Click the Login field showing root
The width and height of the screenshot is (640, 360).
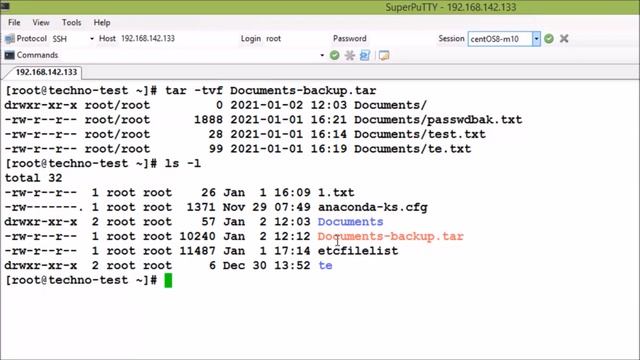click(273, 38)
